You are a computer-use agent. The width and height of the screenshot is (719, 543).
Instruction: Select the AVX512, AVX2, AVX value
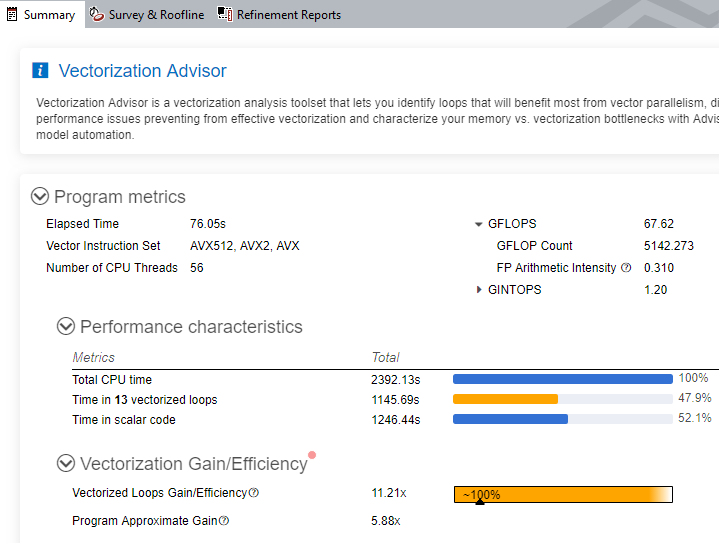click(x=245, y=246)
